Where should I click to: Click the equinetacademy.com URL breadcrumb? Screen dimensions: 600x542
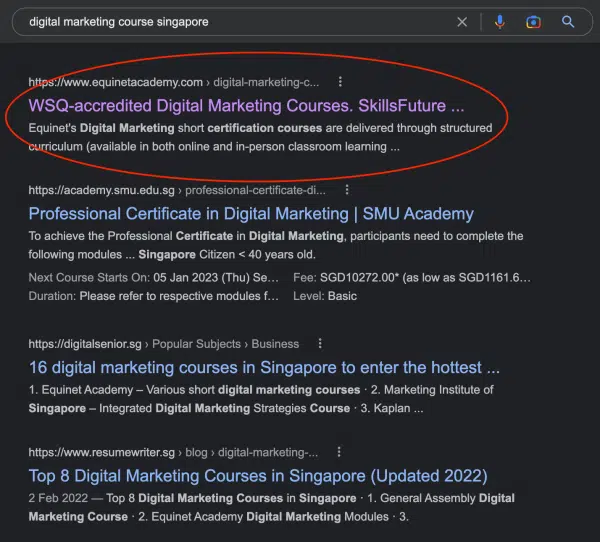[173, 82]
